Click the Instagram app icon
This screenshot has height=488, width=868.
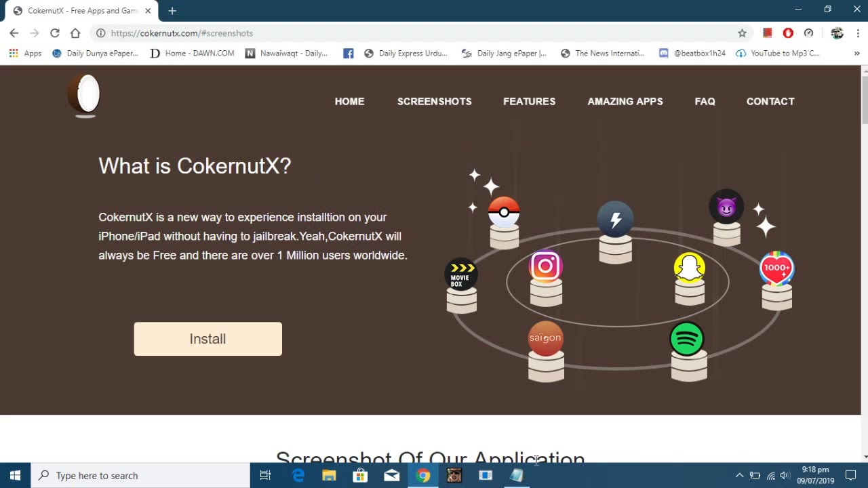point(546,266)
